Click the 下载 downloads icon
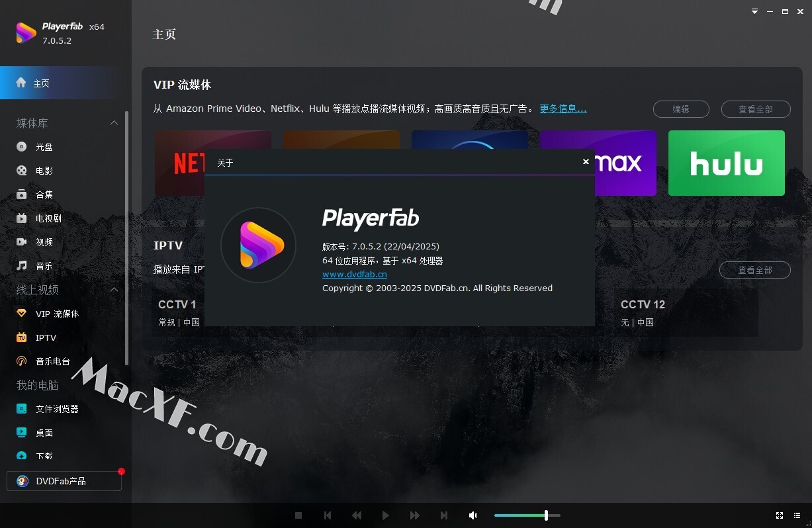Screen dimensions: 812x528 (x=22, y=456)
